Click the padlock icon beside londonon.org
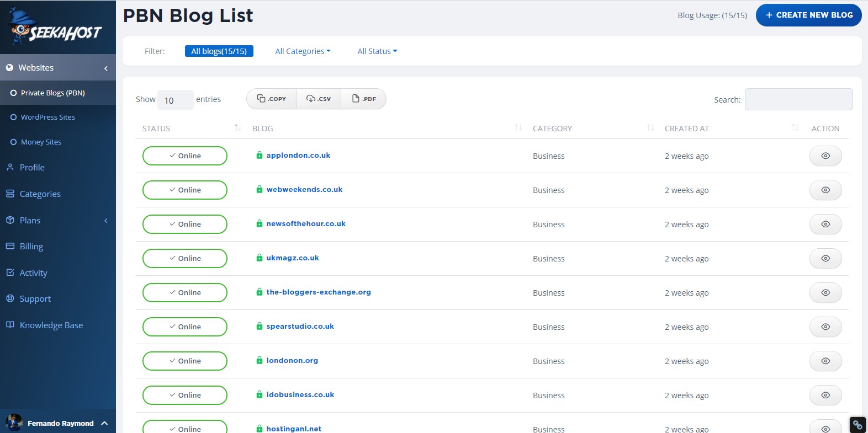 pyautogui.click(x=260, y=360)
